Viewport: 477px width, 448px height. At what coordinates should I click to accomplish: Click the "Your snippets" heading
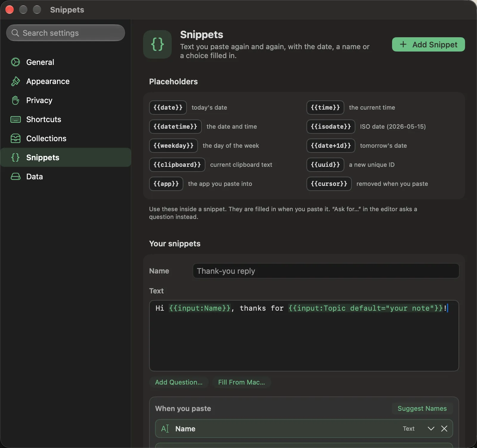point(175,244)
